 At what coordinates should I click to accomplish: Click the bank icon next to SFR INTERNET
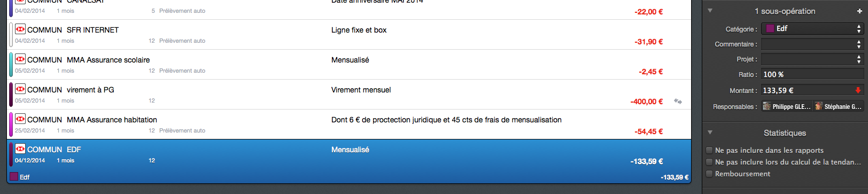[x=20, y=29]
